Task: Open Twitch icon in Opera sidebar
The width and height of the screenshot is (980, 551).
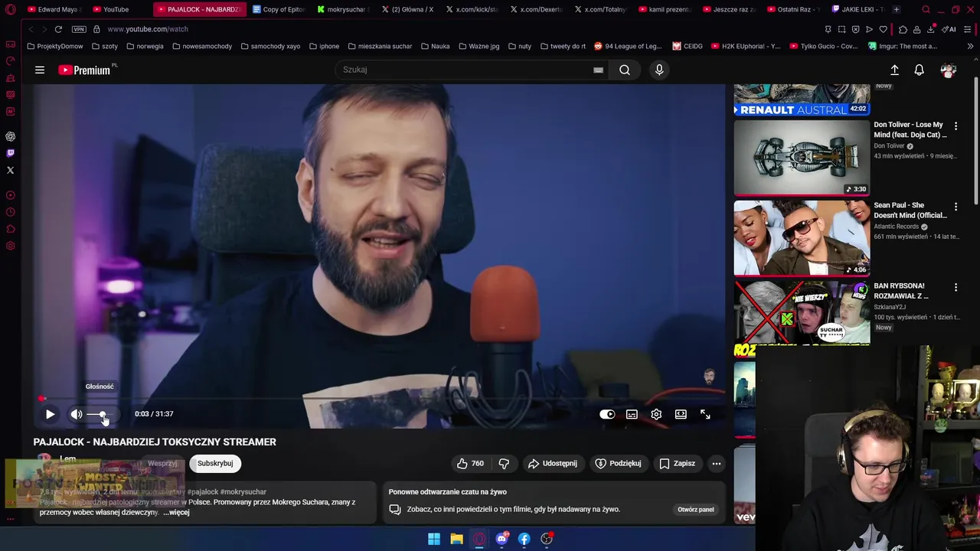Action: (x=10, y=153)
